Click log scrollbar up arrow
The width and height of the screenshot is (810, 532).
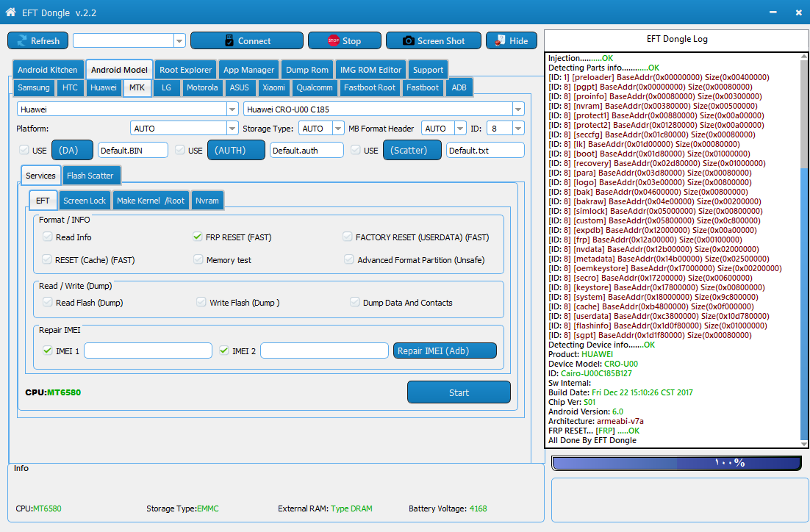pyautogui.click(x=804, y=56)
